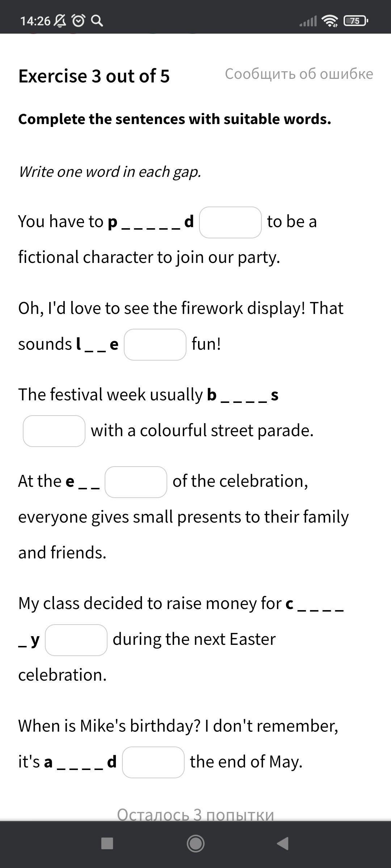
Task: Tap the recent apps square button
Action: (107, 843)
